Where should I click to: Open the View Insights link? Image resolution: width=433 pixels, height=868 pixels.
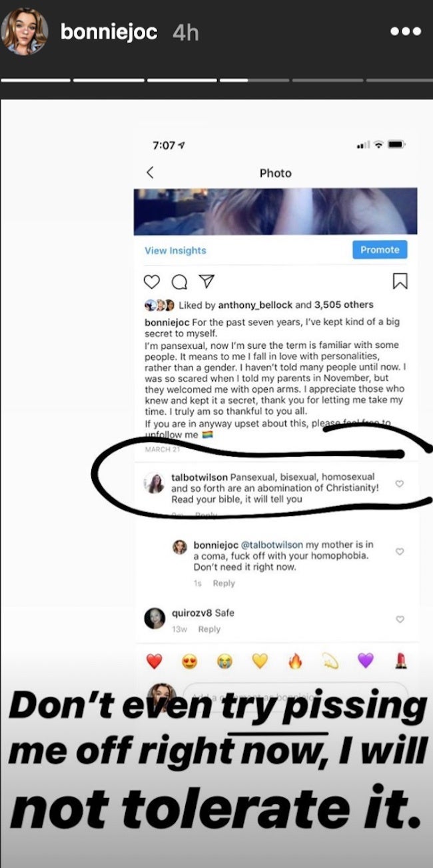coord(175,251)
